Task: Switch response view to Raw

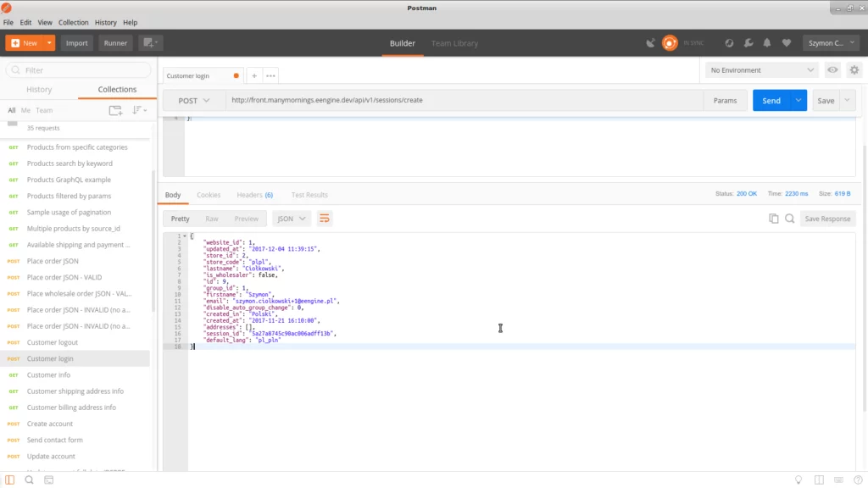Action: 211,219
